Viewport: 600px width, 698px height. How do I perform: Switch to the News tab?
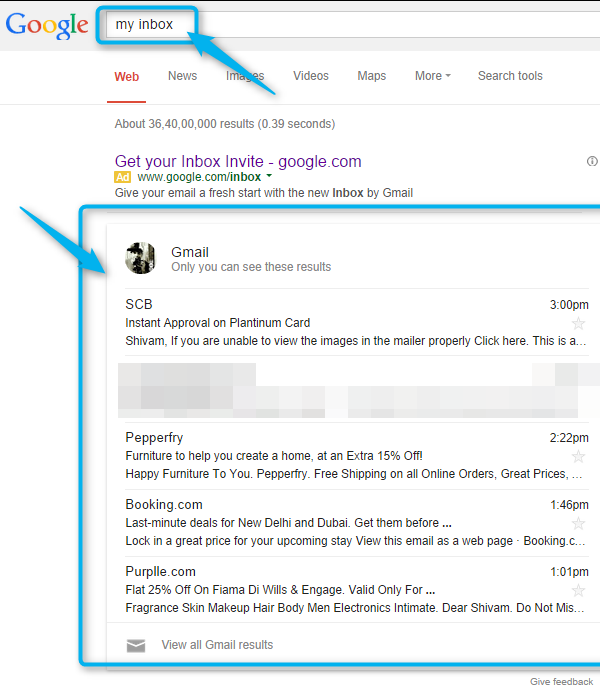point(182,76)
